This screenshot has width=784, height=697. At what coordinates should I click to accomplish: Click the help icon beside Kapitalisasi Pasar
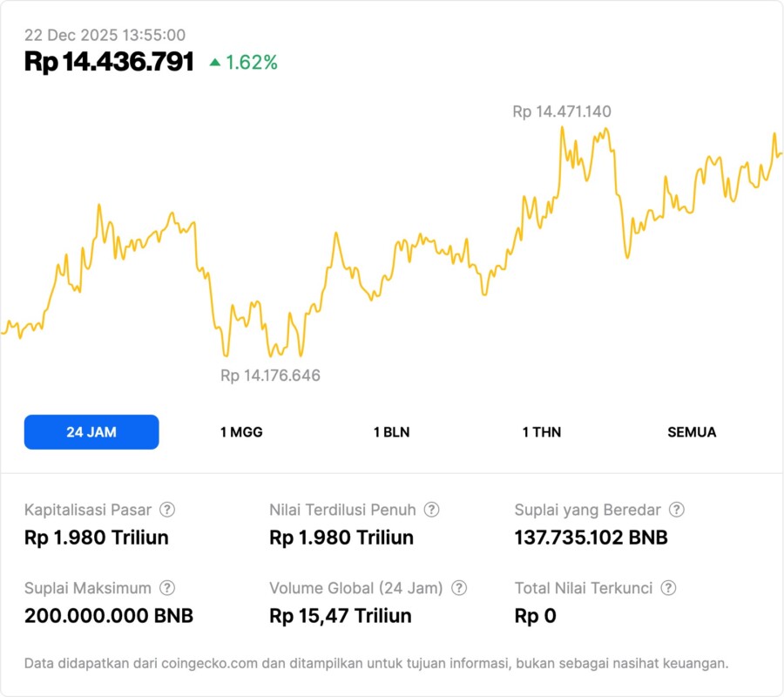(167, 510)
